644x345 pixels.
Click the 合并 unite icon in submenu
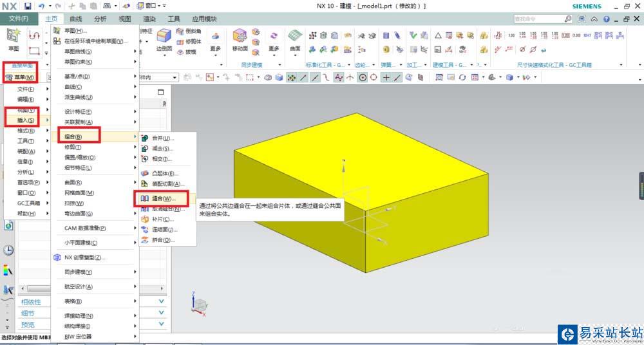tap(144, 138)
